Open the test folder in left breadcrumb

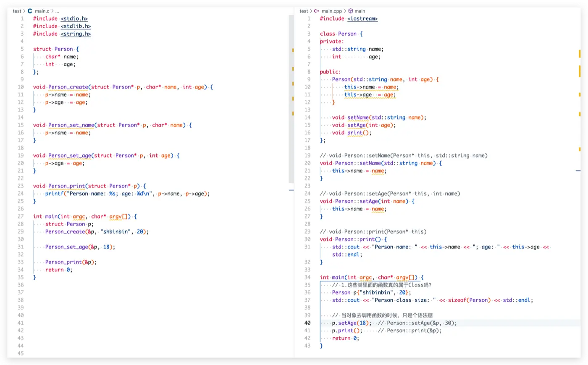17,11
